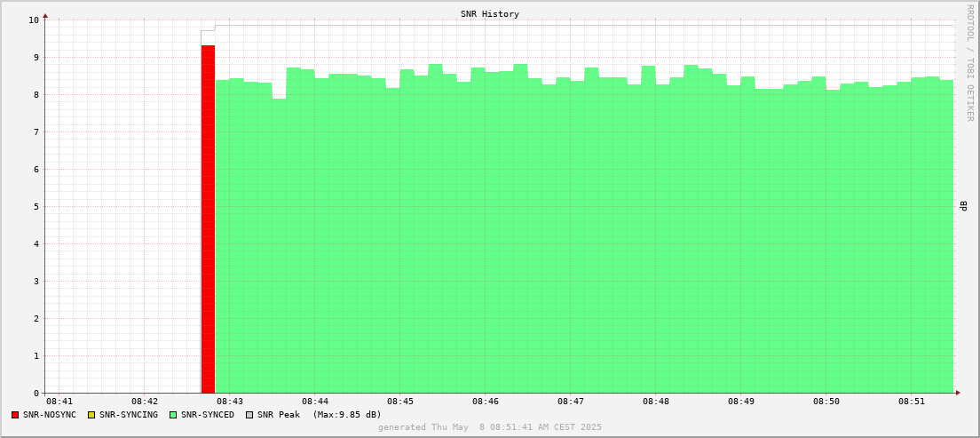Viewport: 980px width, 438px height.
Task: Click the generated timestamp footer text
Action: [x=490, y=427]
